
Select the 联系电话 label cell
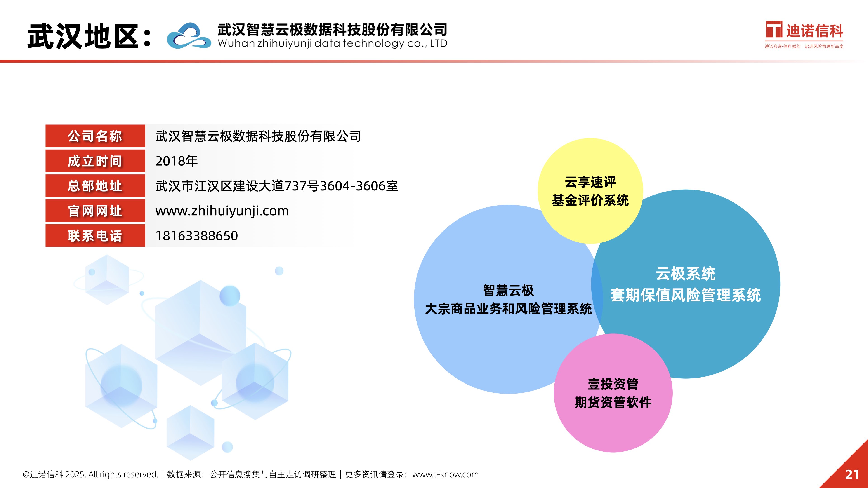click(x=95, y=236)
